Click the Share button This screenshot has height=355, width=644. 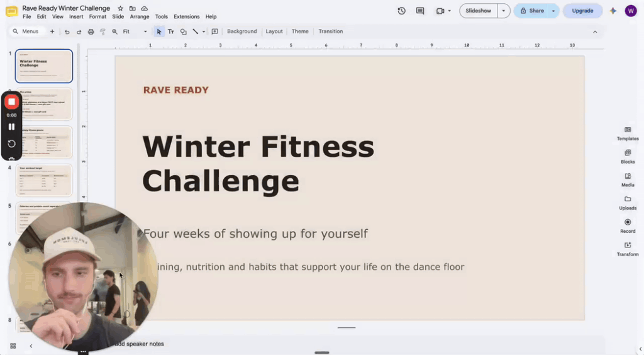532,11
